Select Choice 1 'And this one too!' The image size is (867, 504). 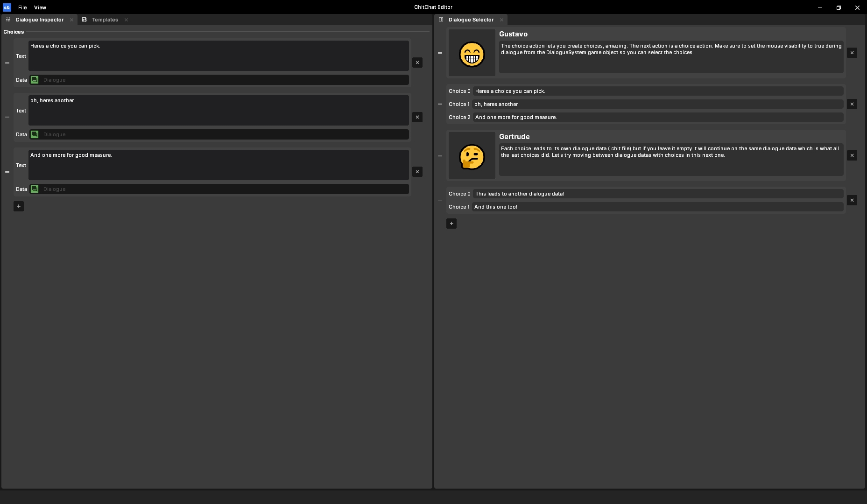(658, 207)
